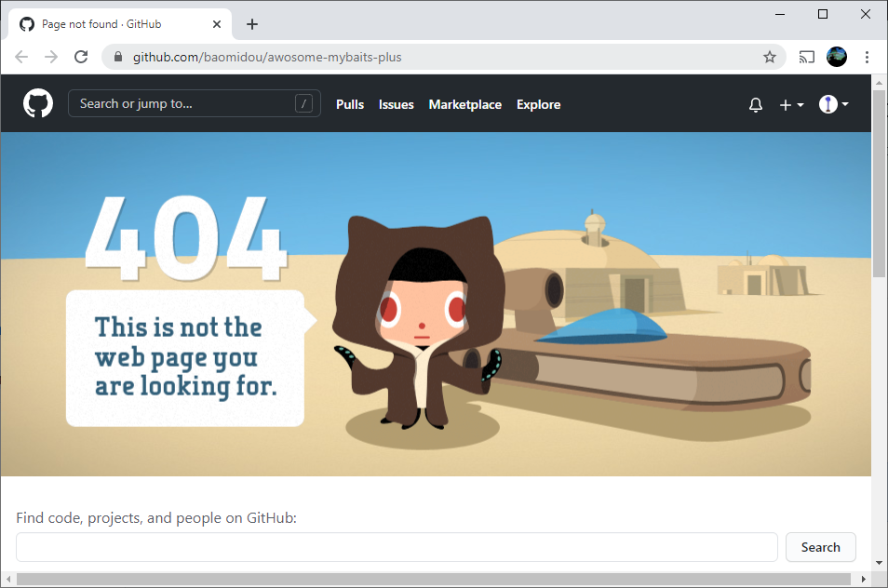Screen dimensions: 888x588
Task: Go forward using the forward arrow
Action: click(51, 57)
